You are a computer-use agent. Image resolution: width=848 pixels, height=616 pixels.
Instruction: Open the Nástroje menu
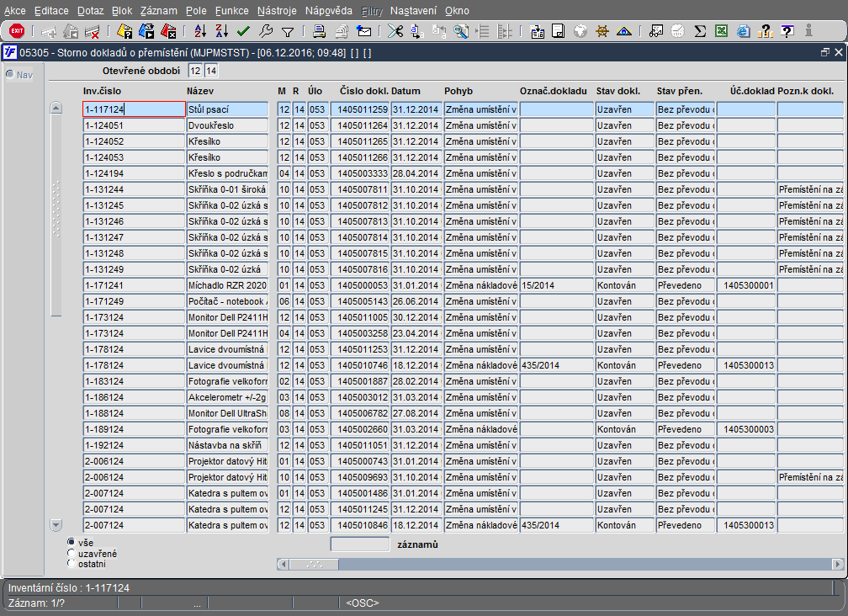pyautogui.click(x=276, y=11)
